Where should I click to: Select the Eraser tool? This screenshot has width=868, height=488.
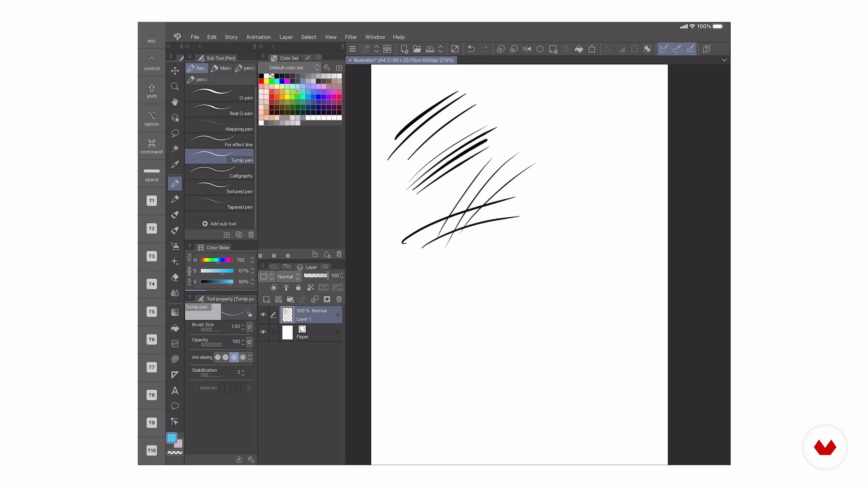click(x=175, y=277)
